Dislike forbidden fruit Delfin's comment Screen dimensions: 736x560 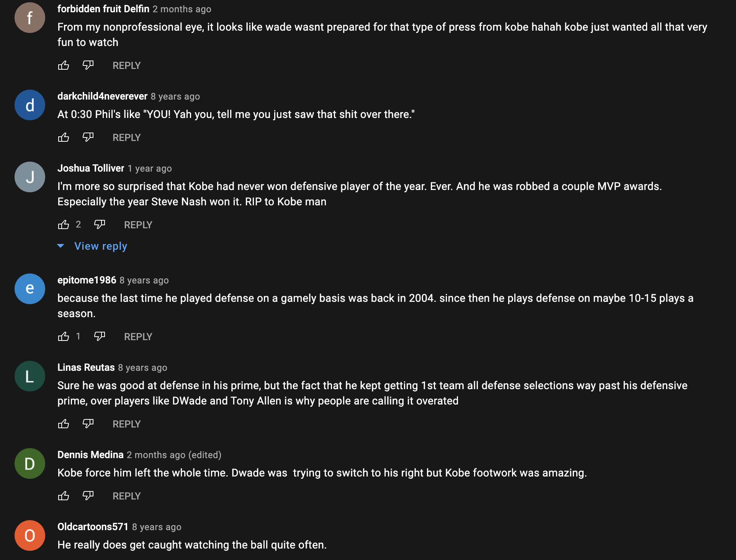click(88, 65)
